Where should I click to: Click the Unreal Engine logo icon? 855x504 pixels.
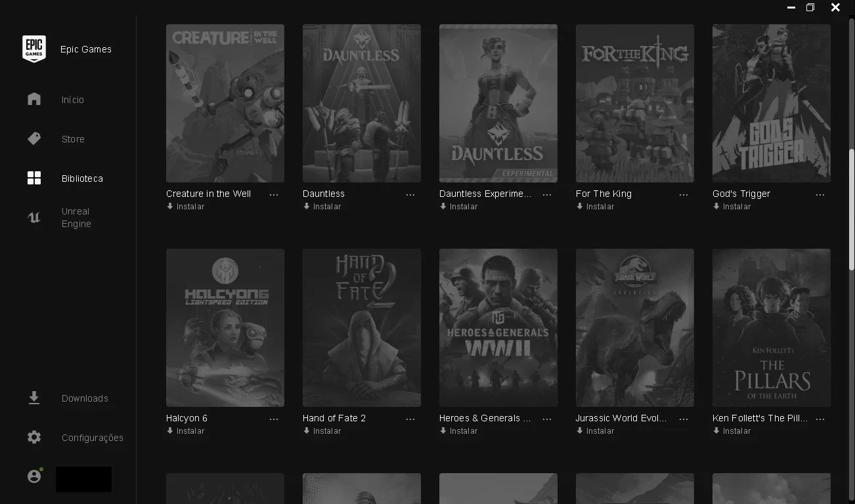34,217
